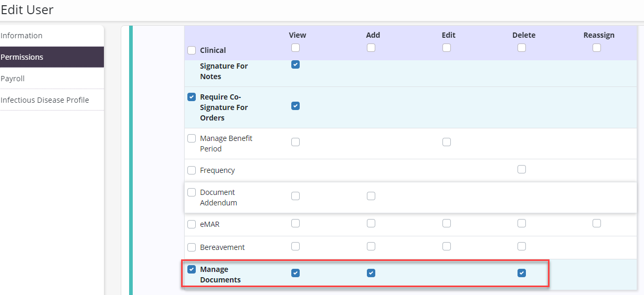Open the Information tab in sidebar
644x295 pixels.
coord(22,36)
